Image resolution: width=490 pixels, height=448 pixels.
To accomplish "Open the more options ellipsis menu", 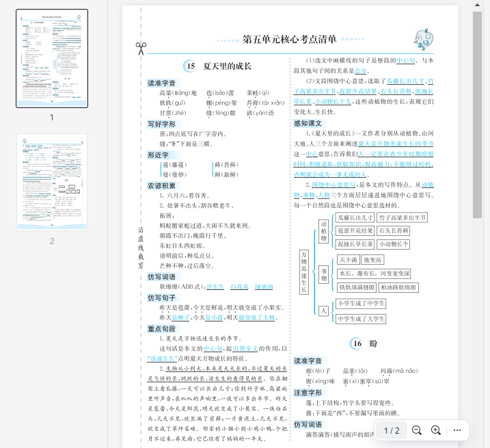I will pyautogui.click(x=457, y=430).
